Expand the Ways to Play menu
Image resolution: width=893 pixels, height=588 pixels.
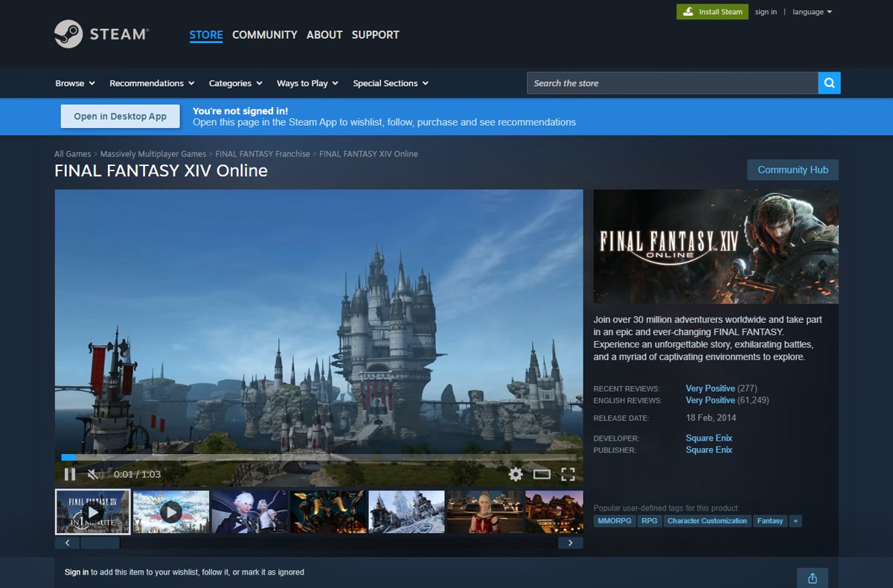pyautogui.click(x=307, y=83)
